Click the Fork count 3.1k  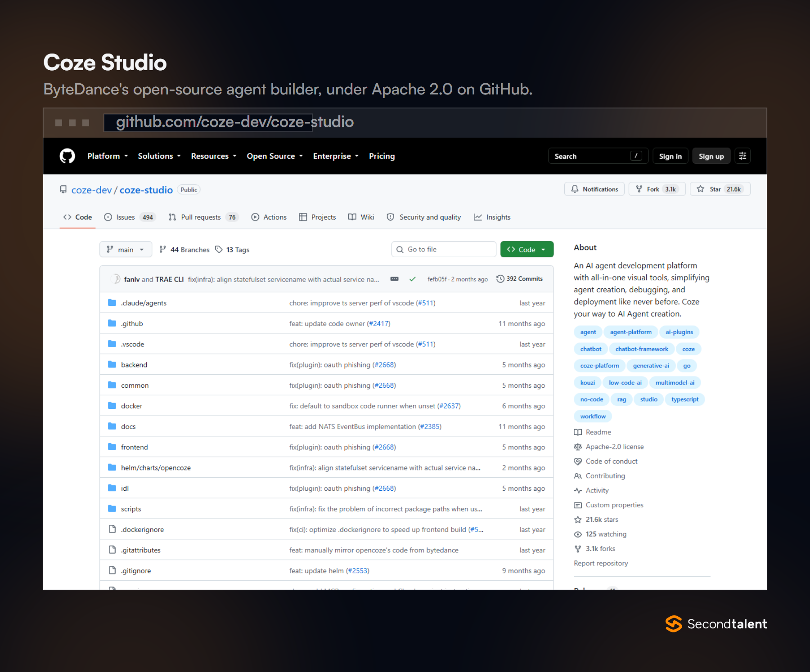tap(670, 189)
